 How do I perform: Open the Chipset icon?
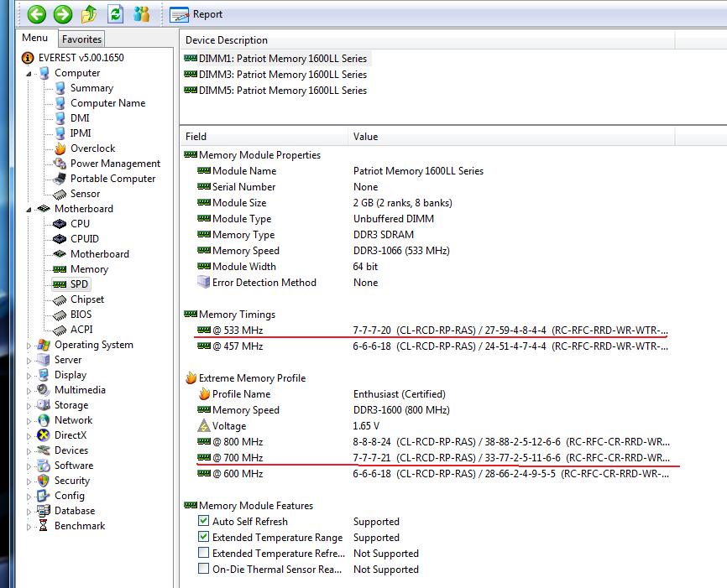pyautogui.click(x=60, y=299)
